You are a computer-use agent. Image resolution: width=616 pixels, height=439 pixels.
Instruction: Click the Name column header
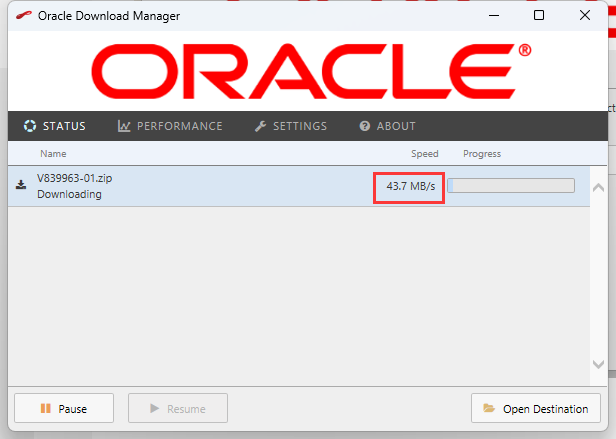pyautogui.click(x=53, y=154)
